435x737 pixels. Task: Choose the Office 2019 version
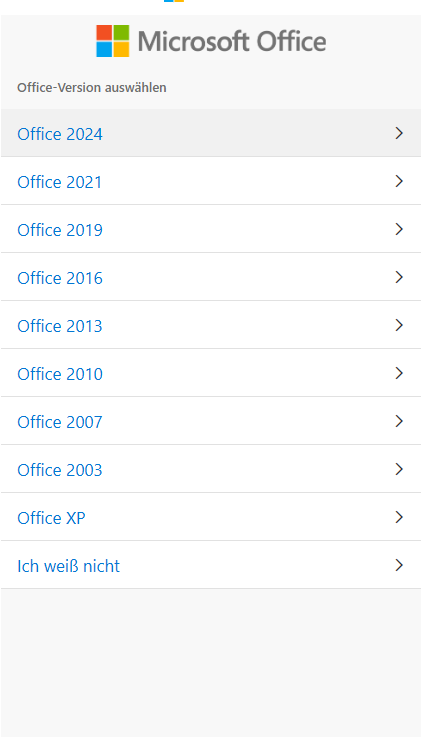pos(60,230)
